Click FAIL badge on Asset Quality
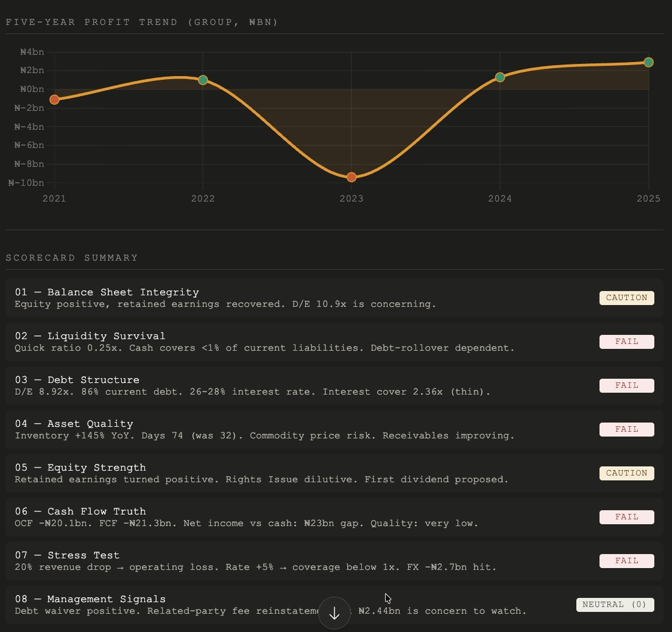Viewport: 672px width, 632px height. pyautogui.click(x=626, y=429)
